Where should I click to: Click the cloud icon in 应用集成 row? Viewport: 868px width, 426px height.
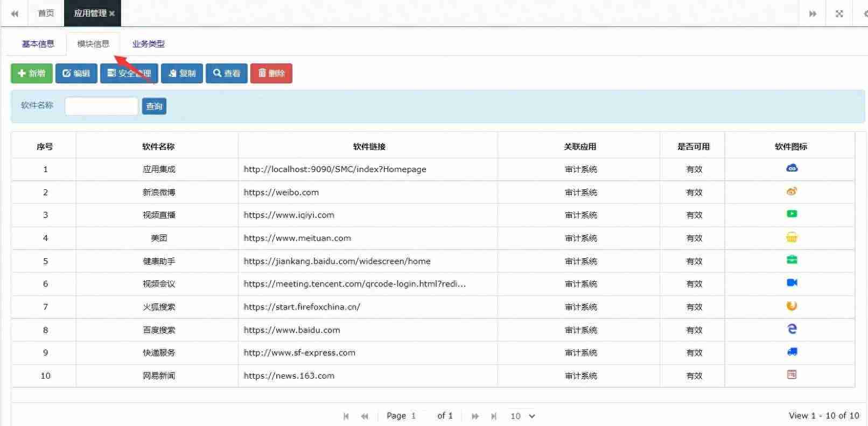792,168
